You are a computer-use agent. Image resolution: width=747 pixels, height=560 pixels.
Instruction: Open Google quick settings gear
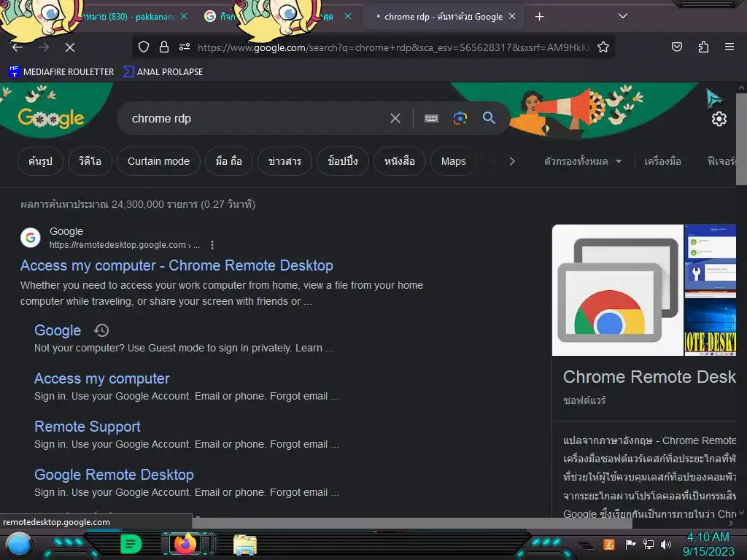click(719, 119)
